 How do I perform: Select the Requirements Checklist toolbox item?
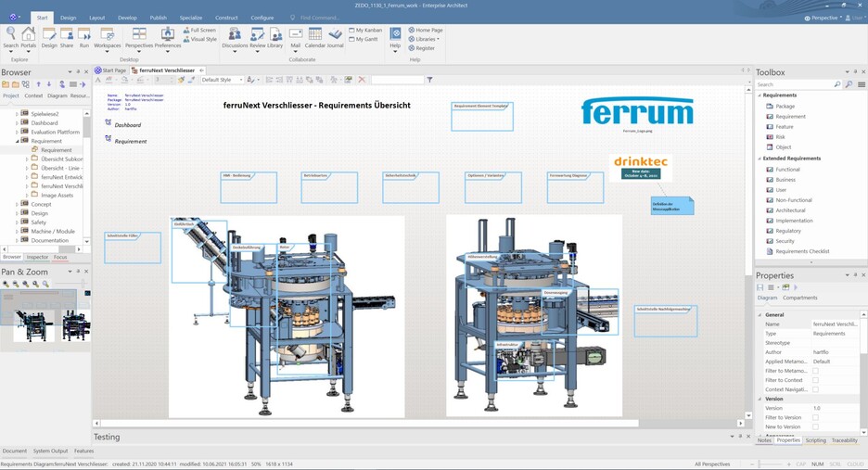[802, 251]
